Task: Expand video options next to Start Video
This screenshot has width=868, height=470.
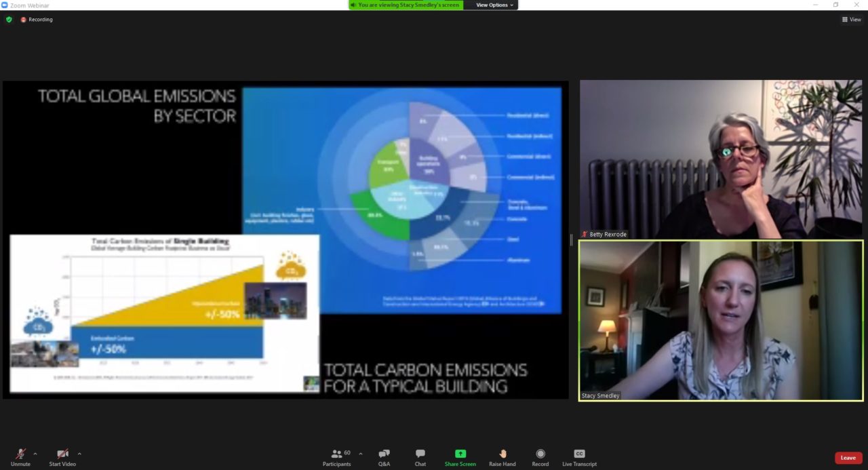Action: point(79,454)
